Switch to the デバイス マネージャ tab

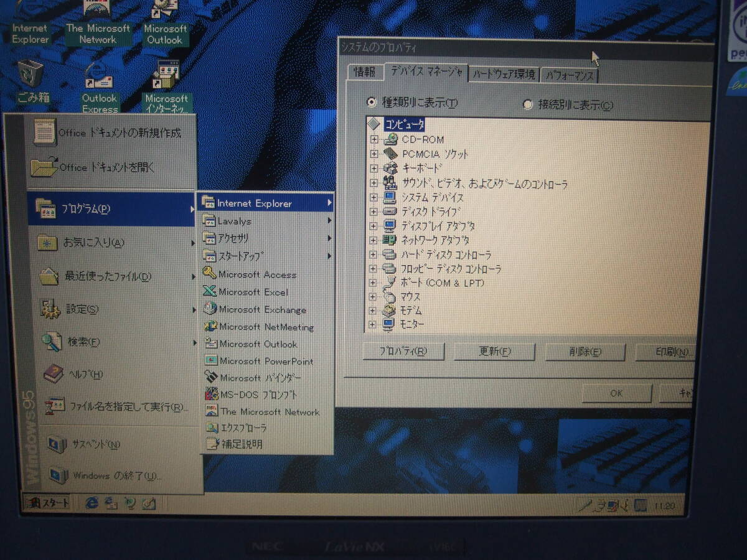click(426, 72)
